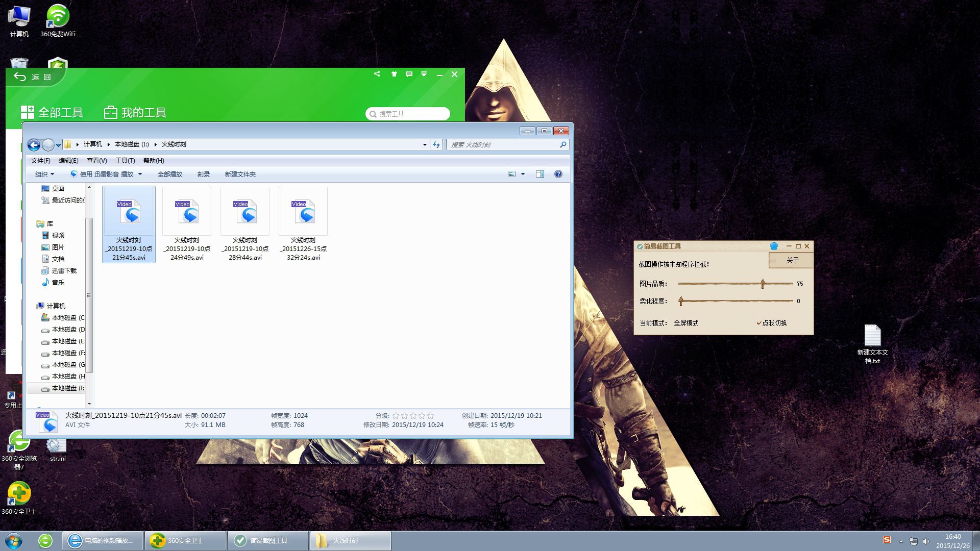
Task: Select 库 in navigation pane
Action: click(45, 224)
